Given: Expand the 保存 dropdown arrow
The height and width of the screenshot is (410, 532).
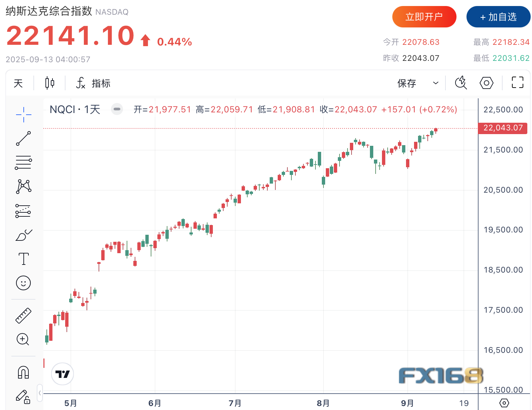Looking at the screenshot, I should coord(435,83).
